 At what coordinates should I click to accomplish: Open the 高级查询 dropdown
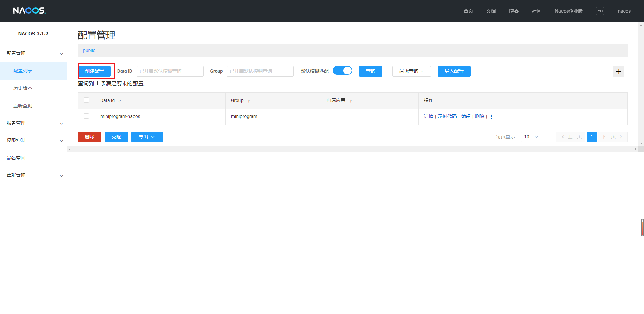[x=411, y=71]
